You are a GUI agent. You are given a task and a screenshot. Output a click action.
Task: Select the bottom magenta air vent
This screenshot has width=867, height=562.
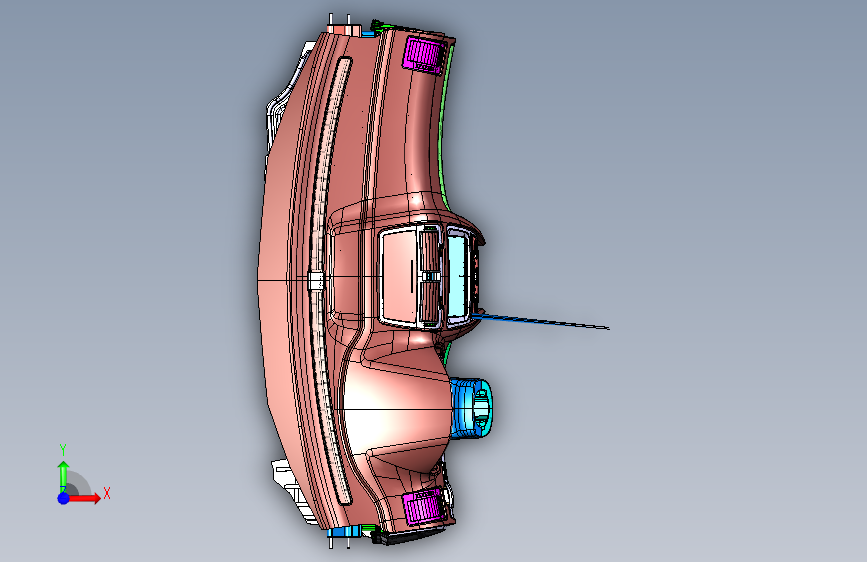tap(424, 507)
